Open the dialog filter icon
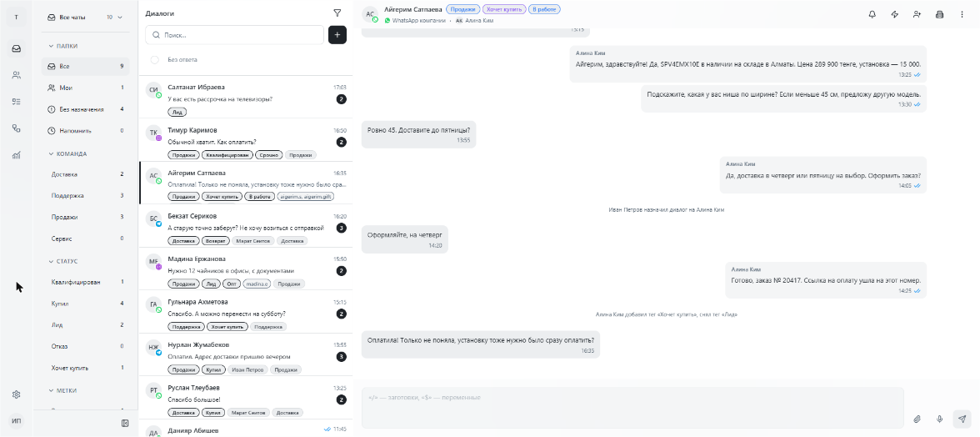Screen dimensions: 980x437 pos(337,13)
